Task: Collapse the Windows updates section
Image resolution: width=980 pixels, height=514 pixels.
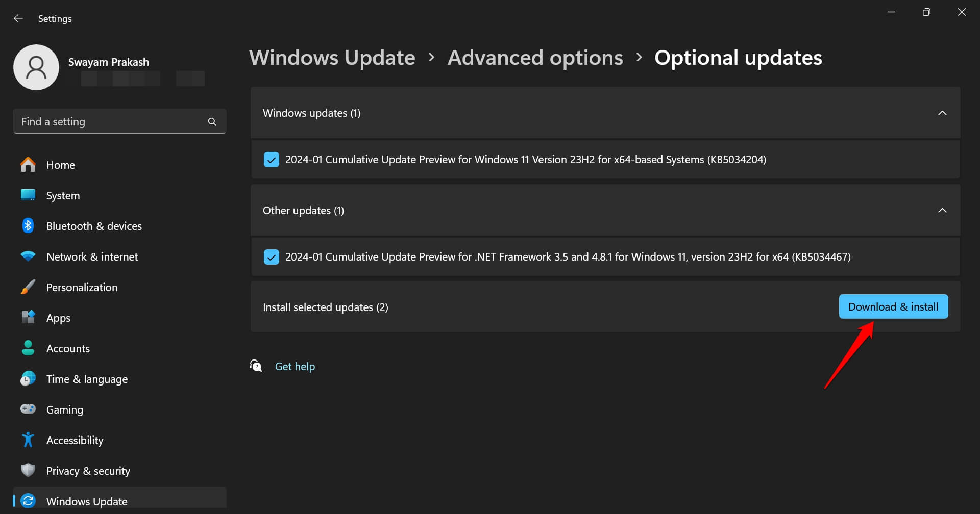Action: [942, 113]
